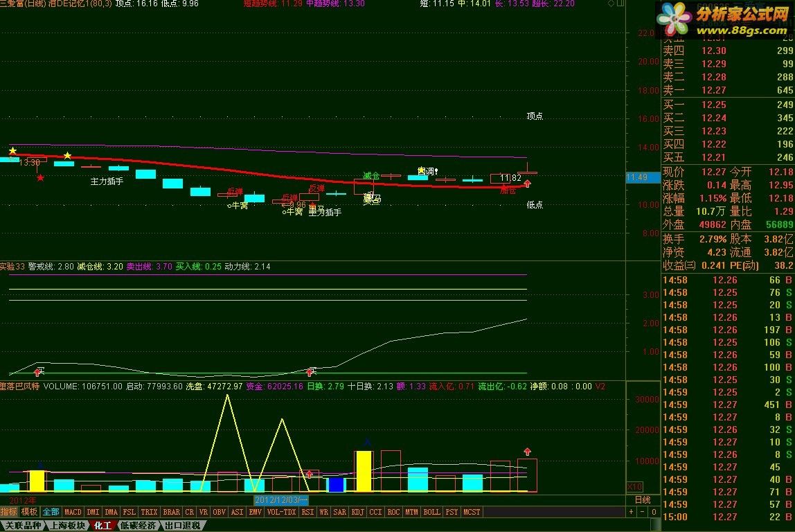This screenshot has width=795, height=532.
Task: Select the BRAR indicator tab
Action: click(171, 512)
